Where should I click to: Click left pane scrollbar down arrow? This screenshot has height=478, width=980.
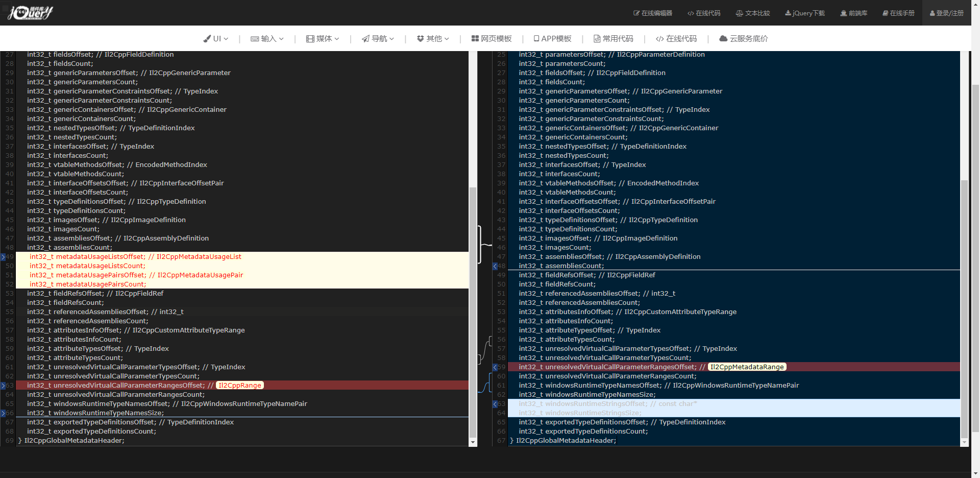coord(473,442)
